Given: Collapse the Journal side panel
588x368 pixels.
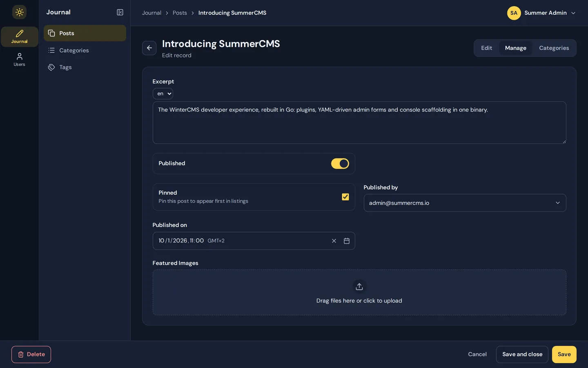Looking at the screenshot, I should pyautogui.click(x=120, y=12).
